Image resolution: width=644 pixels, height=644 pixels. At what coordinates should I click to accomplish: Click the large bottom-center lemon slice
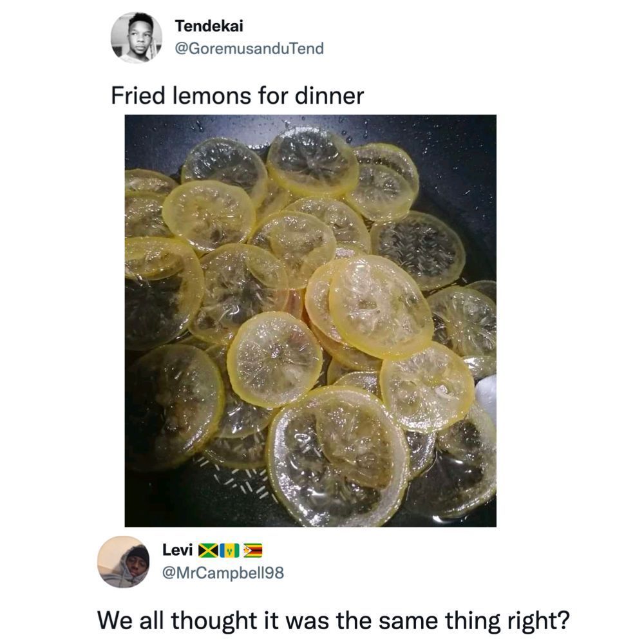tap(337, 457)
